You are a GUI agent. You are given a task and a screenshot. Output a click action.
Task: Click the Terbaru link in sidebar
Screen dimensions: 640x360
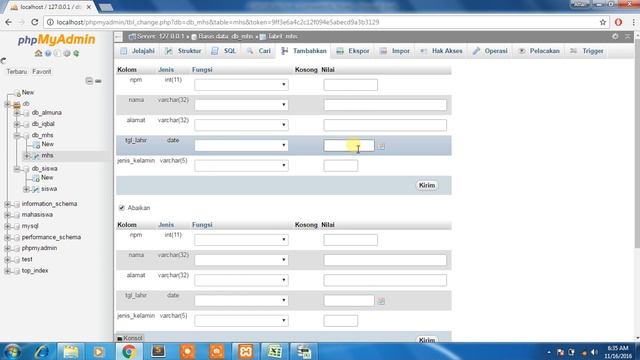[16, 71]
